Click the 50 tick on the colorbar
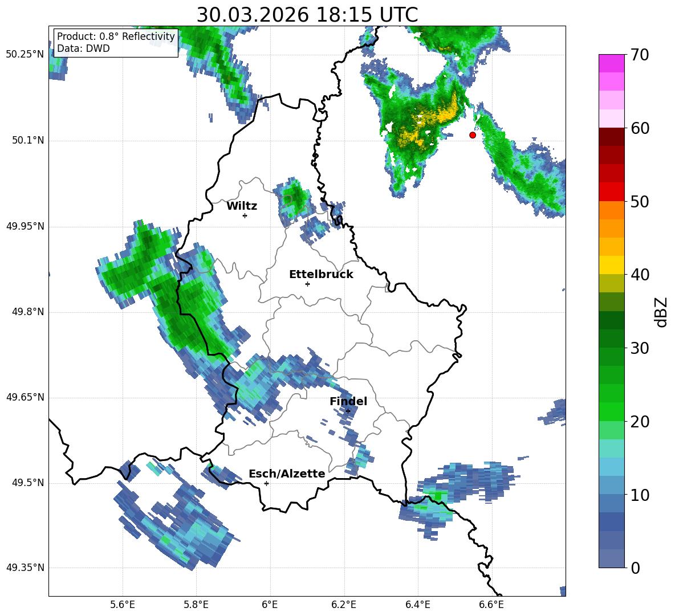 pos(639,201)
